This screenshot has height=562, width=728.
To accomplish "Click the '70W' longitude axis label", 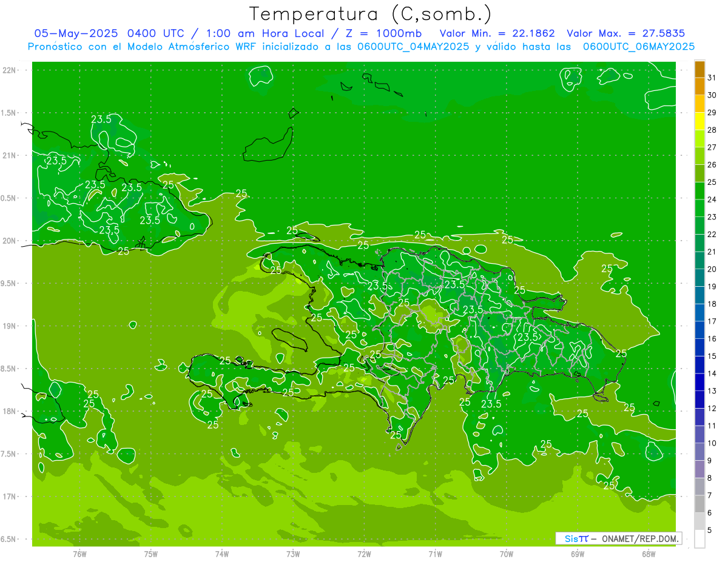I will click(506, 554).
